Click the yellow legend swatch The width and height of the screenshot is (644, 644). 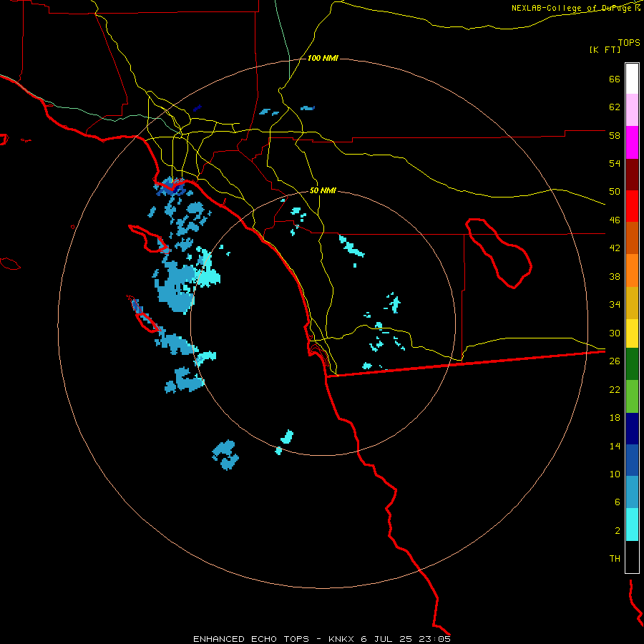point(632,333)
